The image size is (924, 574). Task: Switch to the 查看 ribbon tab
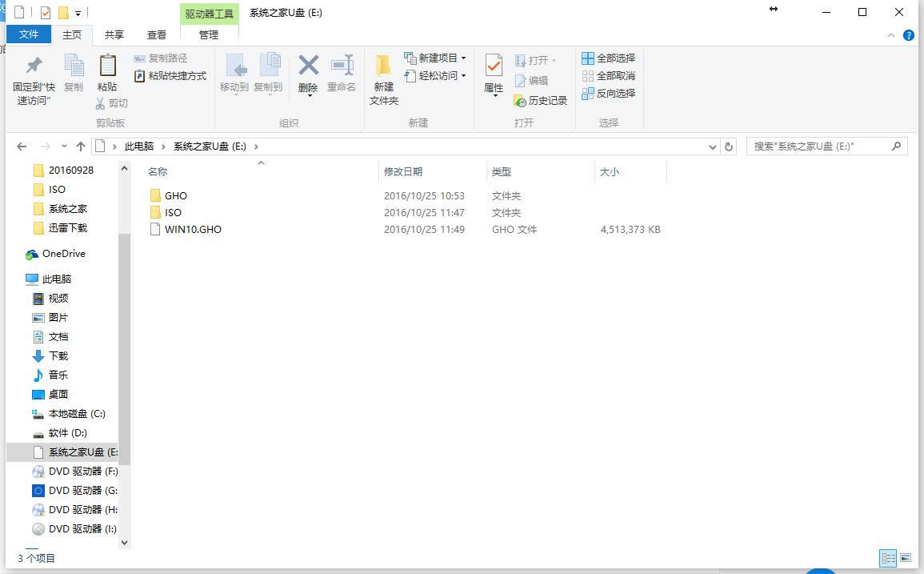pyautogui.click(x=156, y=34)
